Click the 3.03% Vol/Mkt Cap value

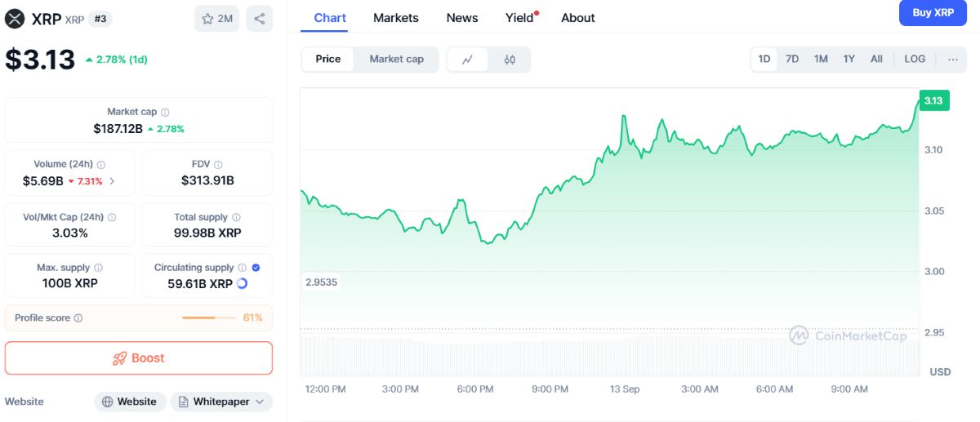pyautogui.click(x=70, y=233)
